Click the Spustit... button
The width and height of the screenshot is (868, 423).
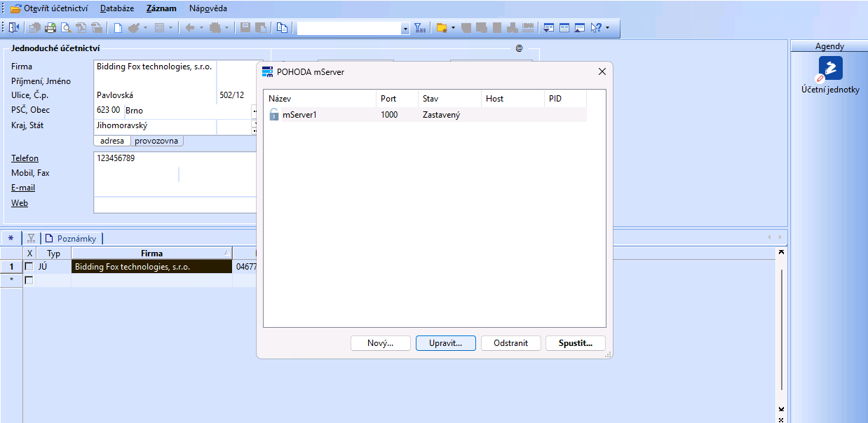coord(575,343)
